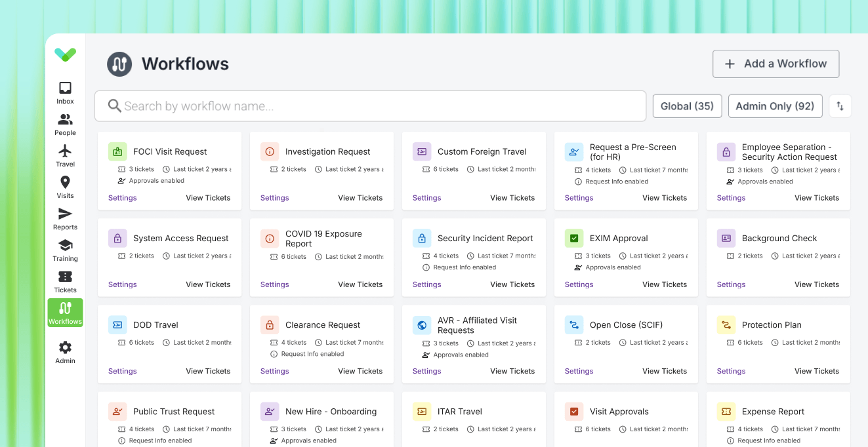Click the Protection Plan yellow icon
Viewport: 868px width, 447px height.
coord(726,324)
